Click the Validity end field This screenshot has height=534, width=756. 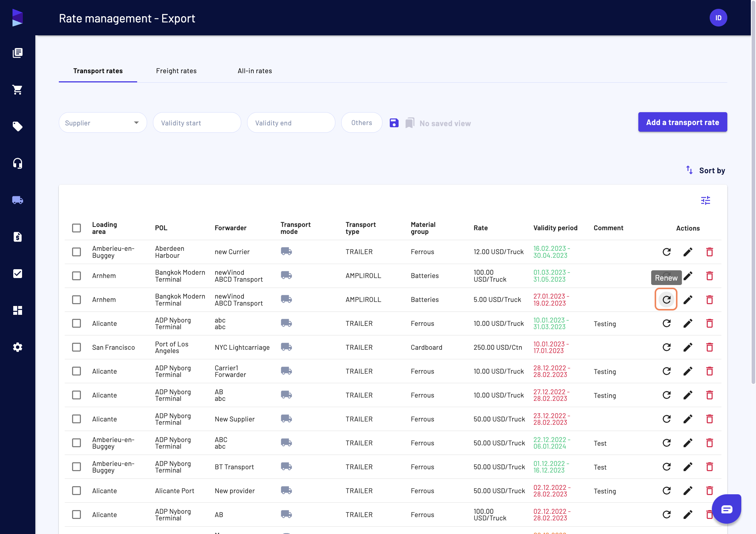291,123
